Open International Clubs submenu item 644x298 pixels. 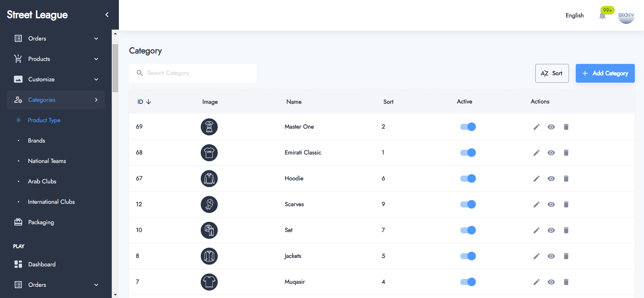click(x=51, y=202)
